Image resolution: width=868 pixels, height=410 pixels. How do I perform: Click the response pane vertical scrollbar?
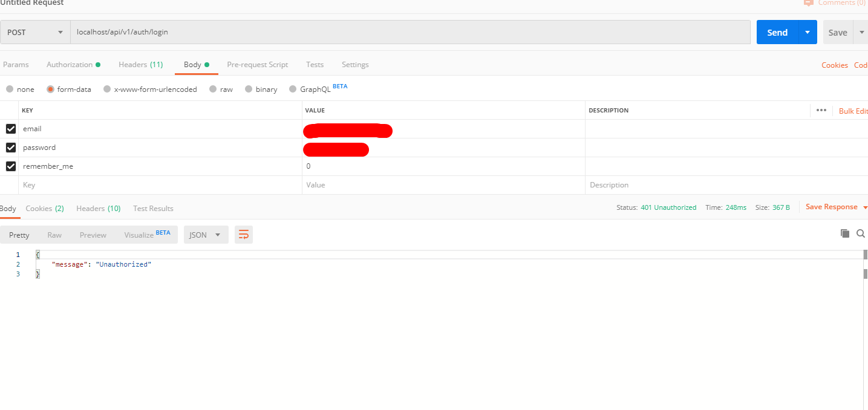click(x=865, y=330)
